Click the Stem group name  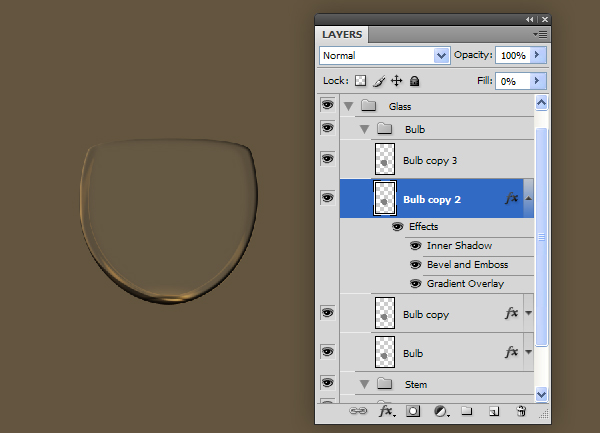pyautogui.click(x=416, y=384)
